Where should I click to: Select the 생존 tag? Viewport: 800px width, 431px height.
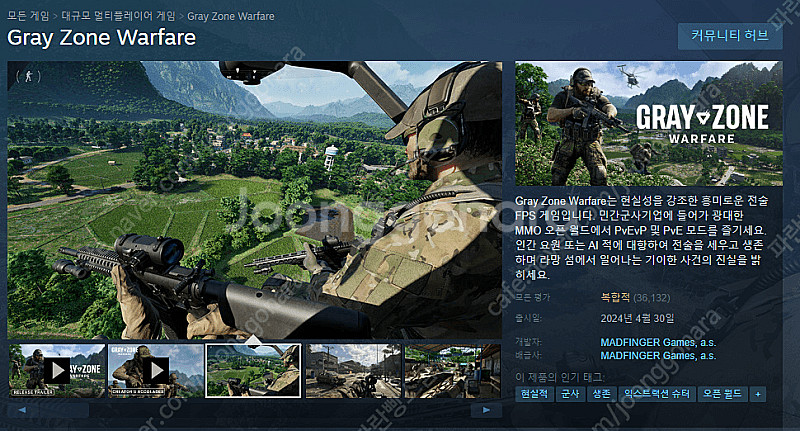(x=602, y=394)
